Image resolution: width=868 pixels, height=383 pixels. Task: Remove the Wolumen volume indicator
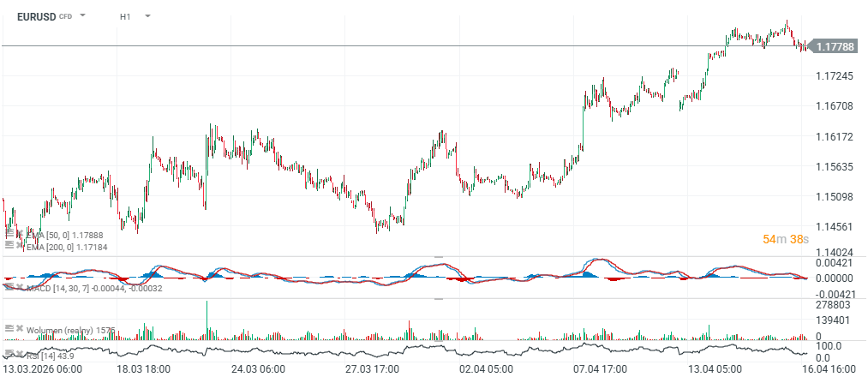point(19,328)
